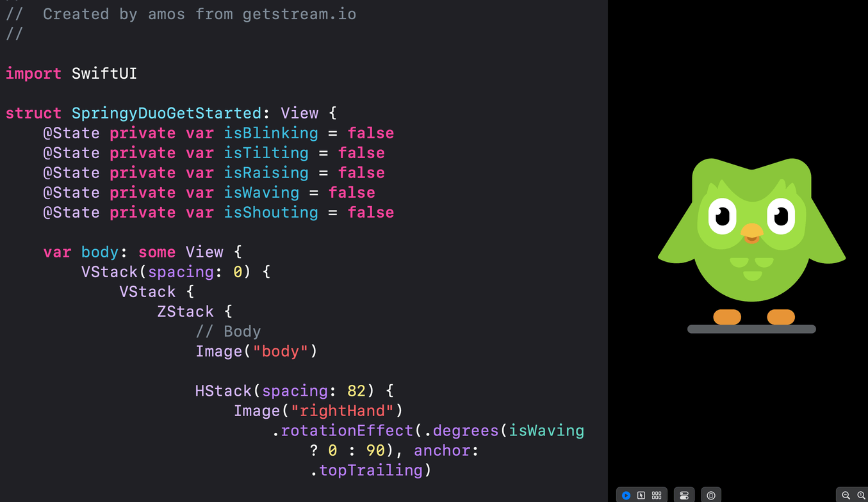Click the 'struct' keyword

(33, 113)
